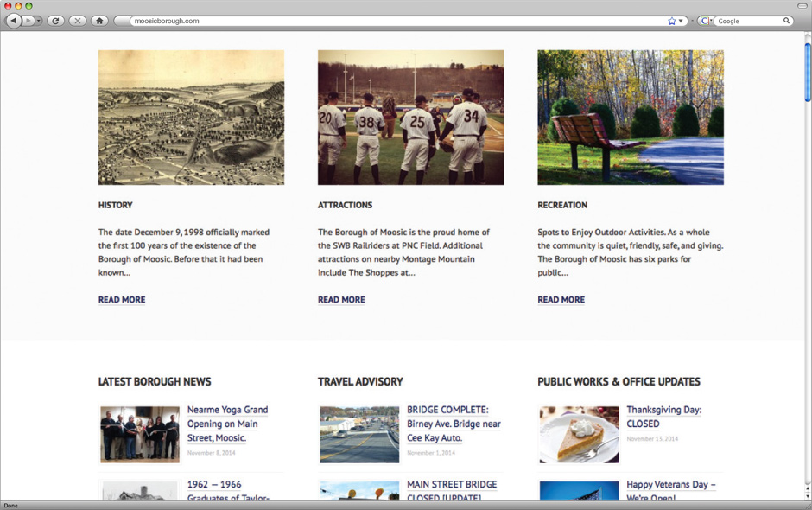Image resolution: width=812 pixels, height=510 pixels.
Task: Go to the Home page button
Action: coord(99,21)
